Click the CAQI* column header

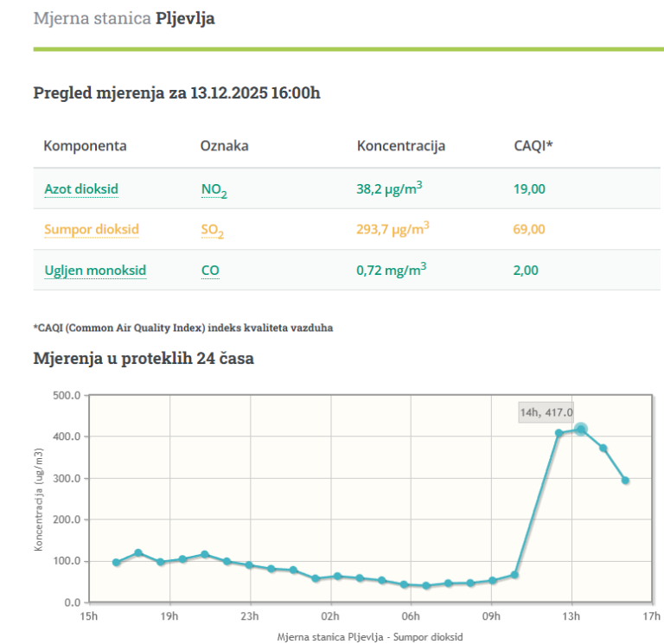(x=533, y=145)
